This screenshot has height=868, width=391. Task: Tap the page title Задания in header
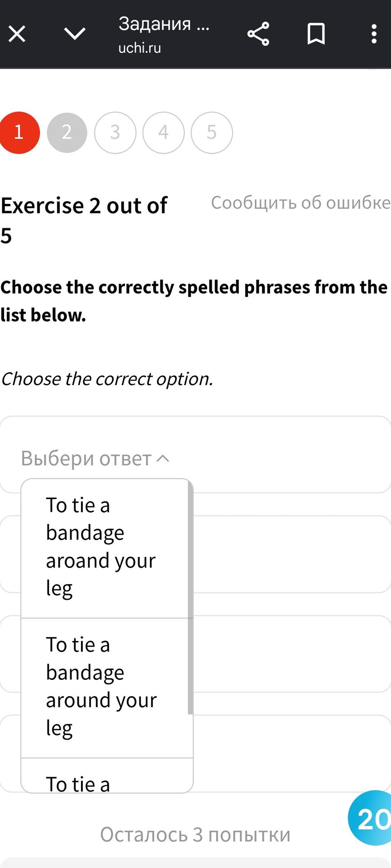[x=164, y=24]
